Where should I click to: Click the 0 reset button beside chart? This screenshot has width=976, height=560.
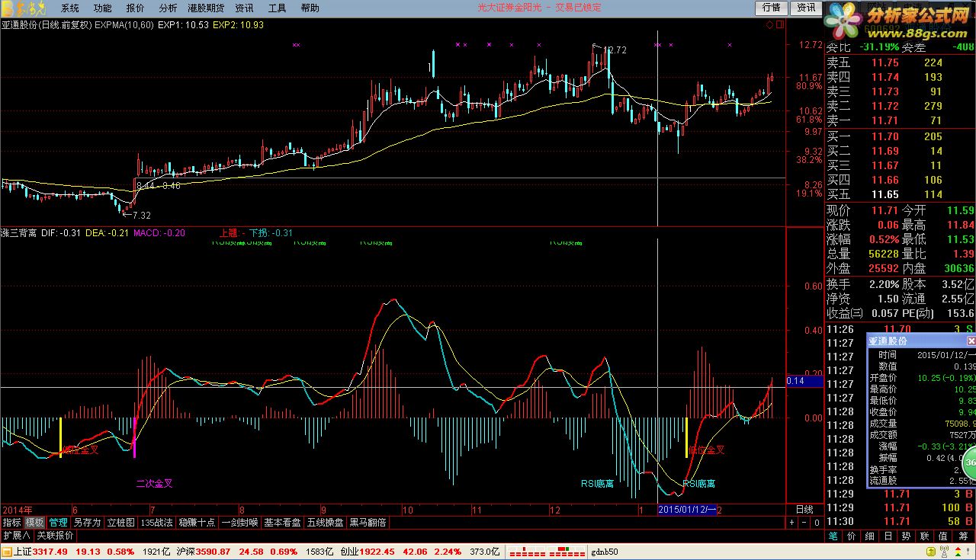(x=816, y=523)
